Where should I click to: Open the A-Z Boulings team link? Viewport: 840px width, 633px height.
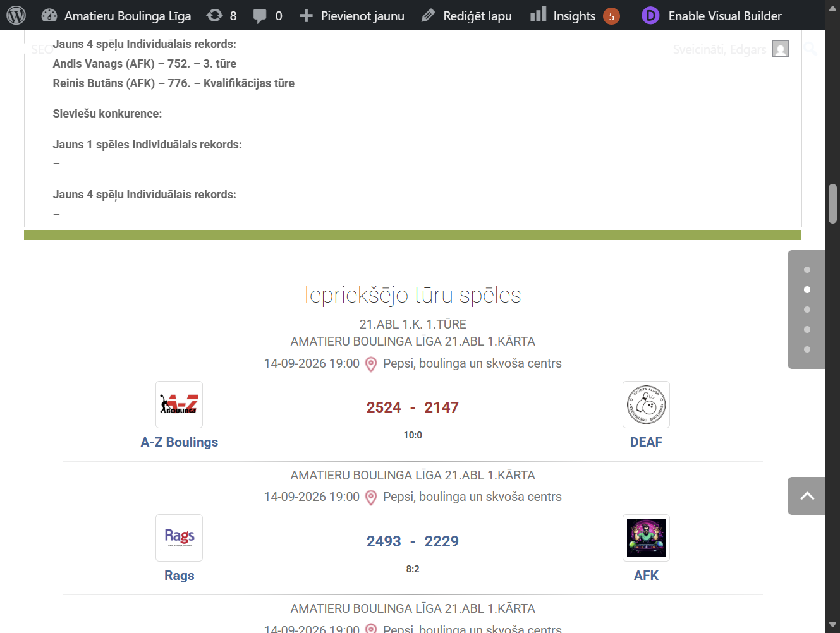pyautogui.click(x=180, y=442)
